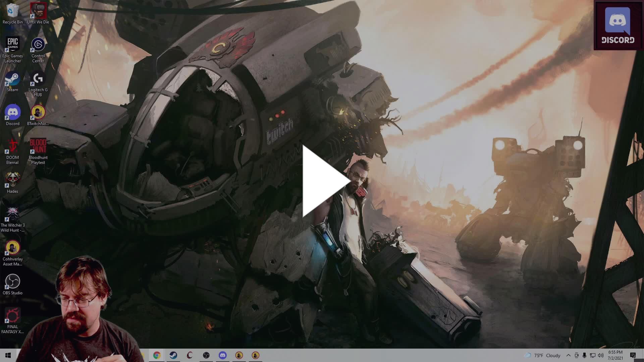Open the 75°F Cloudy weather widget
644x362 pixels.
[543, 355]
